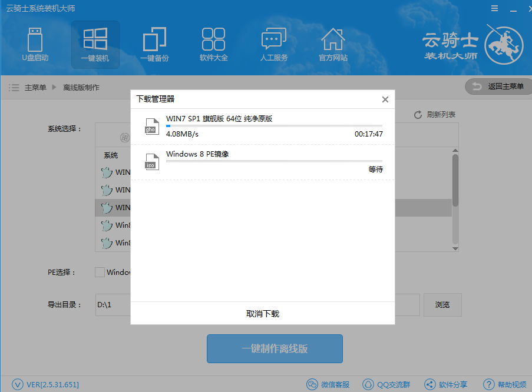Viewport: 532px width, 392px height.
Task: Visit the 官方网站 page
Action: coord(332,45)
